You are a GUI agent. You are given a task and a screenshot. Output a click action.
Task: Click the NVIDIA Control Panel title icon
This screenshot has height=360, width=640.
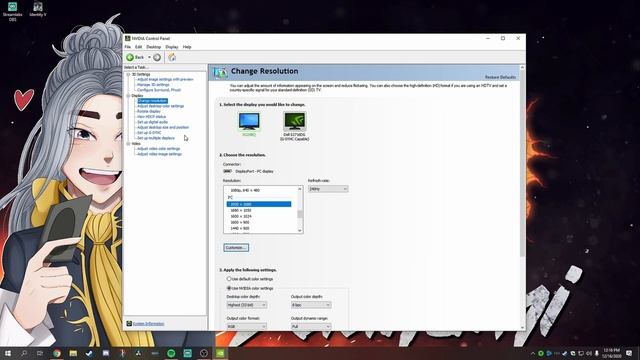[128, 38]
